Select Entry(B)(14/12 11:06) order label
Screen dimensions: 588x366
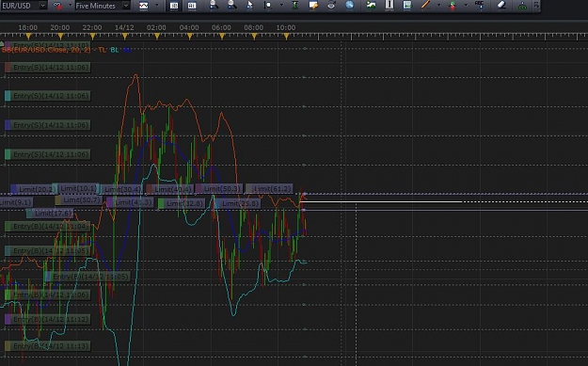(x=47, y=294)
